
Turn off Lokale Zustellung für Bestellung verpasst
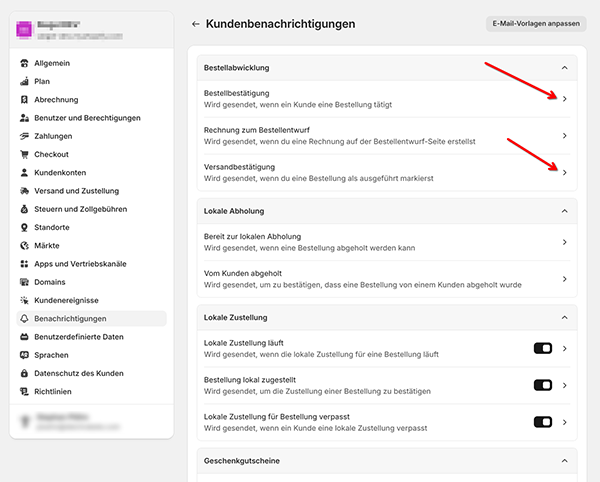[543, 421]
